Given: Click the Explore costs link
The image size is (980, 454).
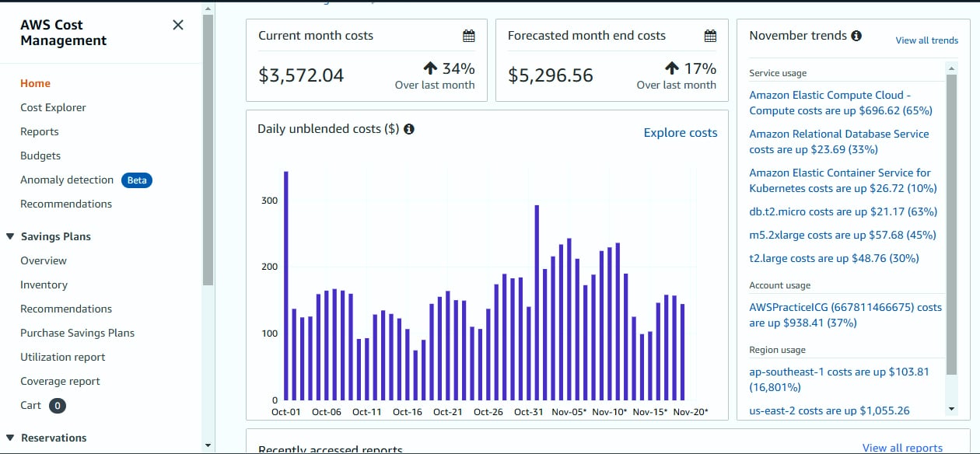Looking at the screenshot, I should pos(680,133).
